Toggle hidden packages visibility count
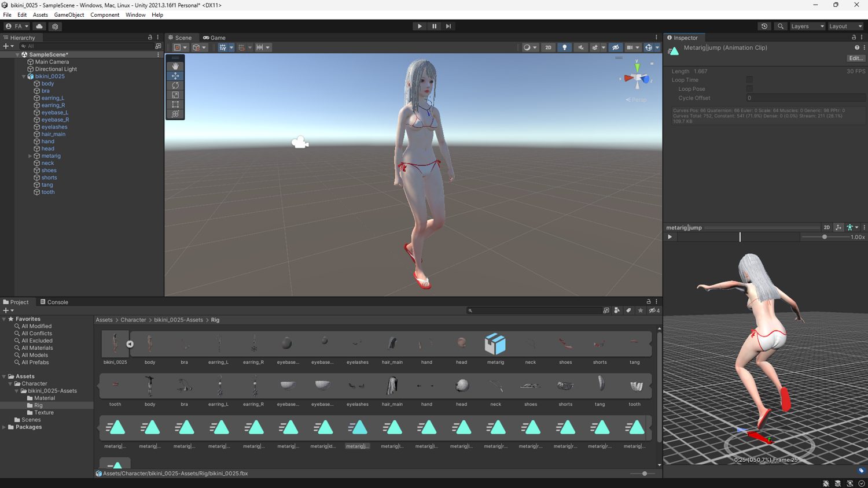Viewport: 868px width, 488px height. [654, 310]
